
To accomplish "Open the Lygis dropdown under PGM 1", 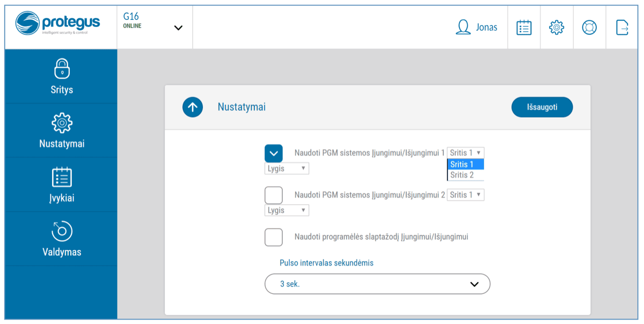I will tap(287, 169).
